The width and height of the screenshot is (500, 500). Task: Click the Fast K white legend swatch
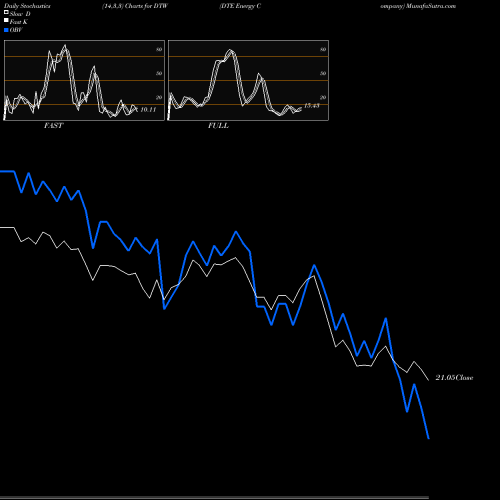coord(6,20)
